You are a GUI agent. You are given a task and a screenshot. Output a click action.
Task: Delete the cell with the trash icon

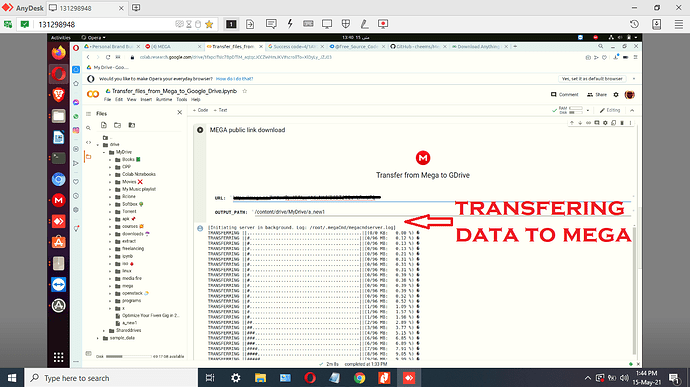point(622,123)
